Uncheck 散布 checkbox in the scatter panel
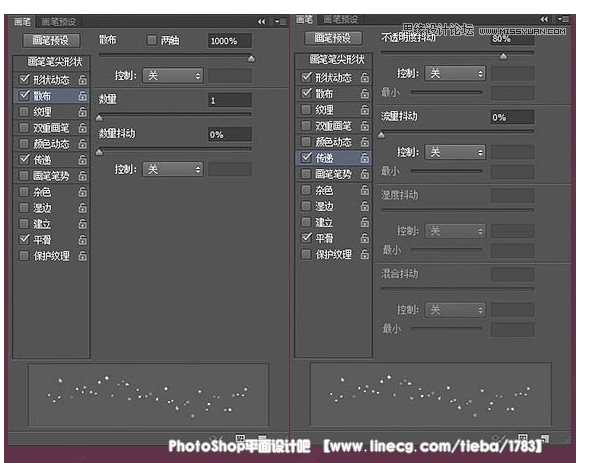This screenshot has height=463, width=592. [x=24, y=95]
